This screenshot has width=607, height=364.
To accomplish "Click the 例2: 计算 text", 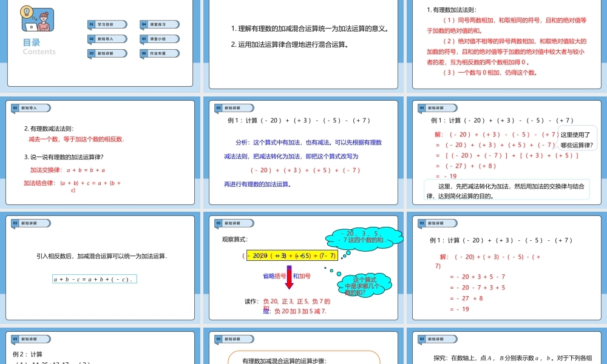I will point(27,354).
